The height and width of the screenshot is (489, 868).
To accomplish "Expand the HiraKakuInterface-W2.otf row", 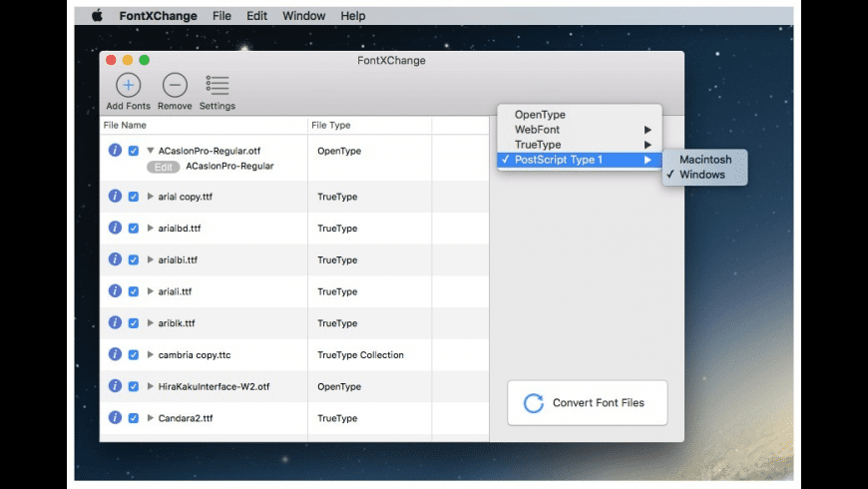I will pyautogui.click(x=150, y=386).
